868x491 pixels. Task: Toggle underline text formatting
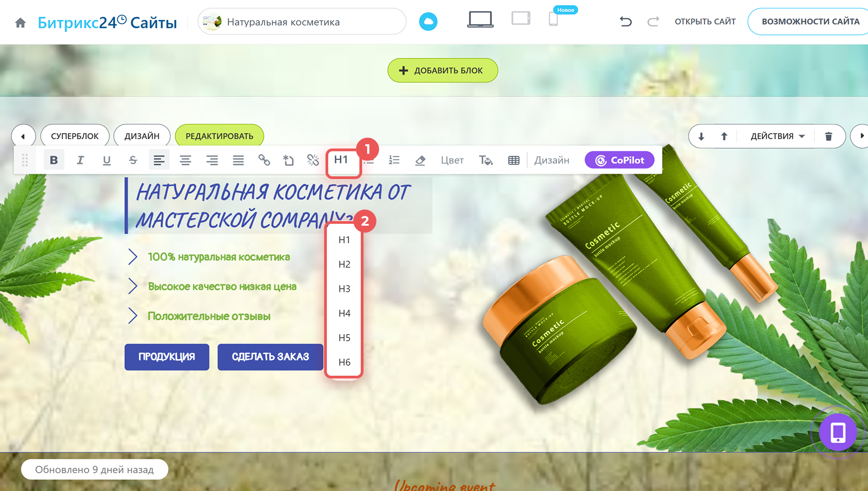click(107, 160)
